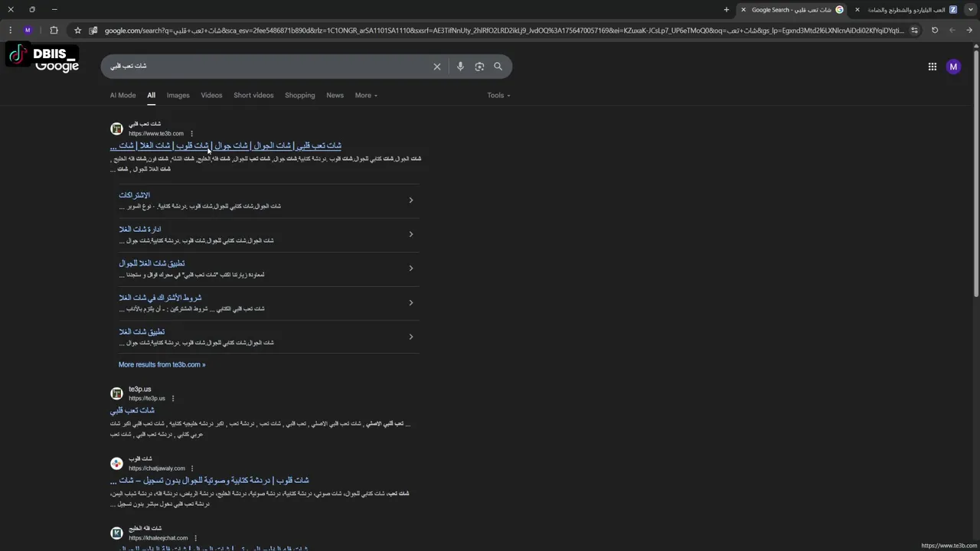Click the magnifier search icon

(x=498, y=67)
